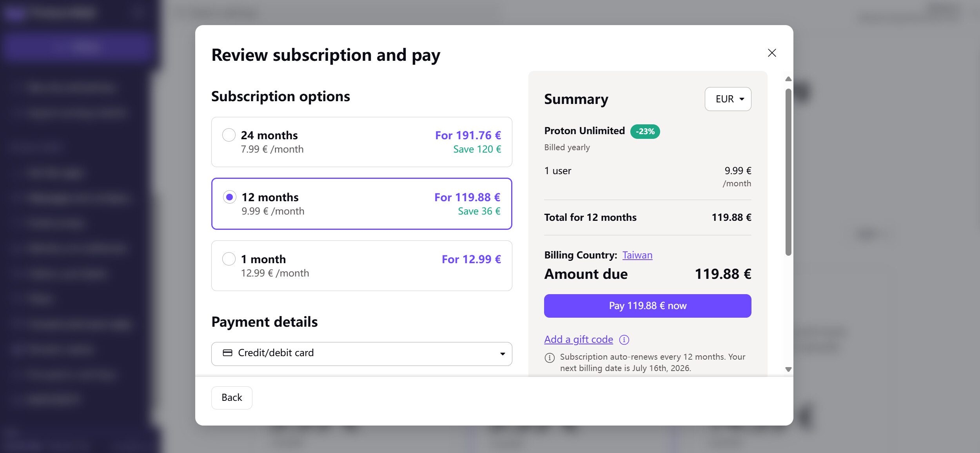Click the For 191.76 € price
Viewport: 980px width, 453px height.
(x=468, y=135)
